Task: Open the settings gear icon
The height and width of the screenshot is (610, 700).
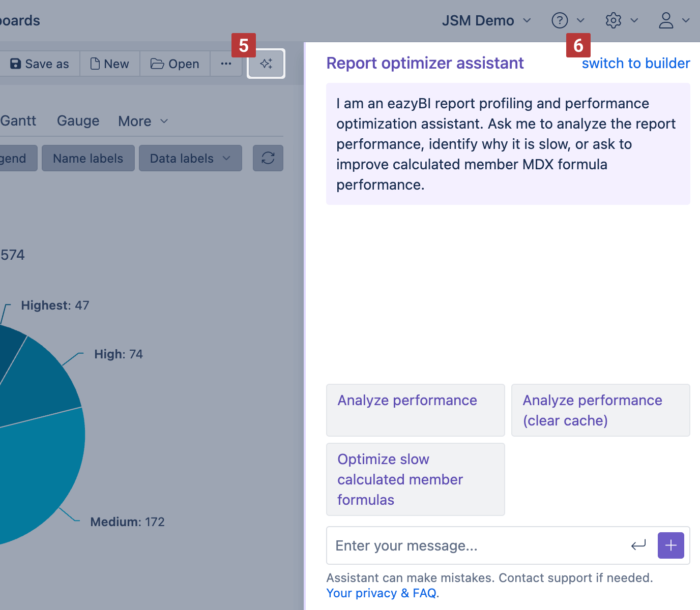Action: [x=614, y=20]
